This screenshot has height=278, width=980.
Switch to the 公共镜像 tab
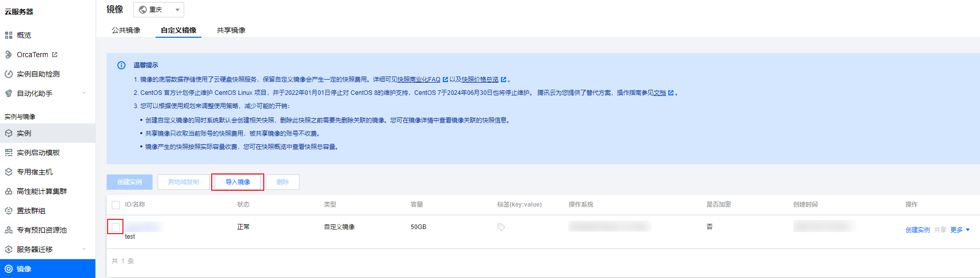click(x=126, y=30)
